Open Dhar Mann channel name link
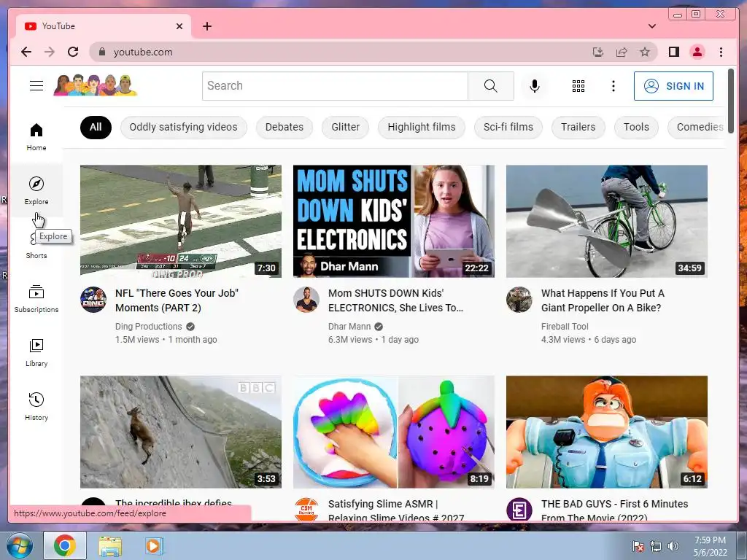Image resolution: width=747 pixels, height=560 pixels. [x=349, y=326]
